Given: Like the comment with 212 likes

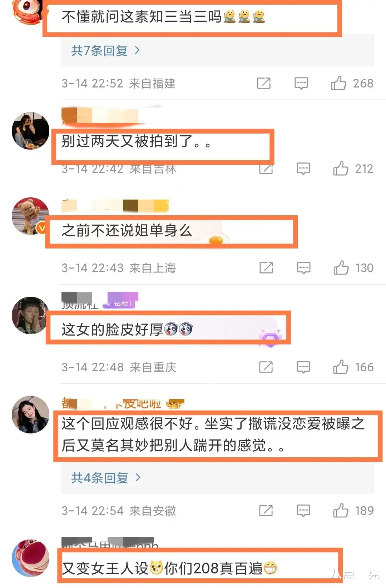Looking at the screenshot, I should click(x=341, y=169).
